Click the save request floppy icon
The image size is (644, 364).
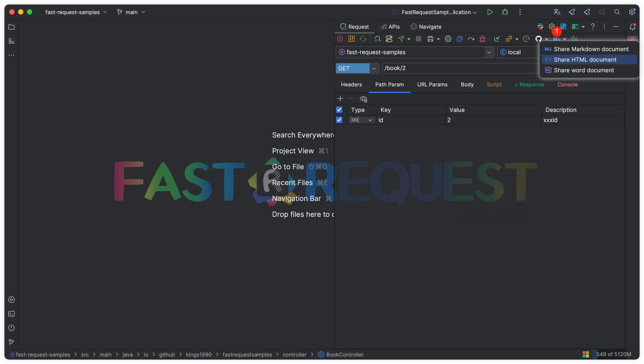click(x=430, y=39)
